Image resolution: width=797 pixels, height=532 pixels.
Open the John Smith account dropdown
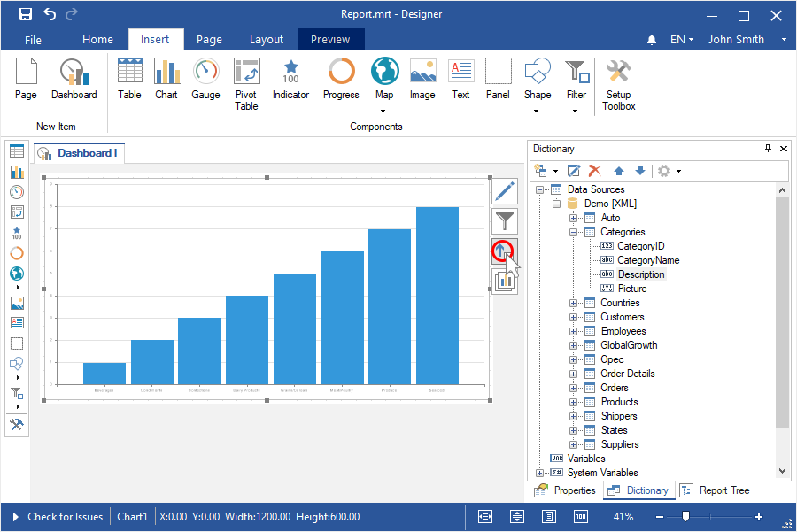(x=747, y=40)
